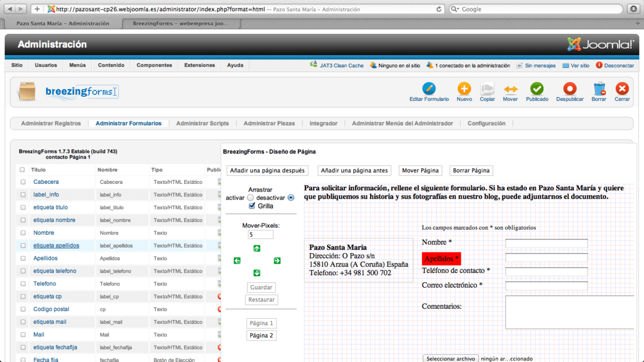Switch to Administrar Piezas tab
Viewport: 644px width, 362px height.
click(x=269, y=123)
